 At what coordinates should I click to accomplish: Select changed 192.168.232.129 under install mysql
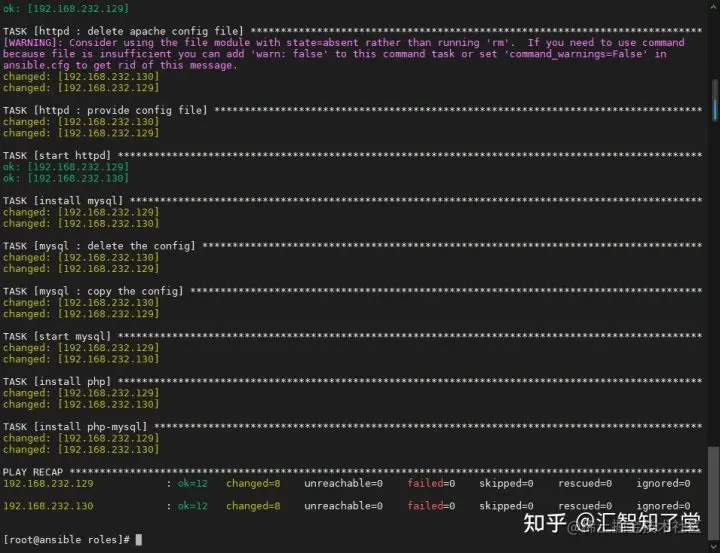(81, 212)
